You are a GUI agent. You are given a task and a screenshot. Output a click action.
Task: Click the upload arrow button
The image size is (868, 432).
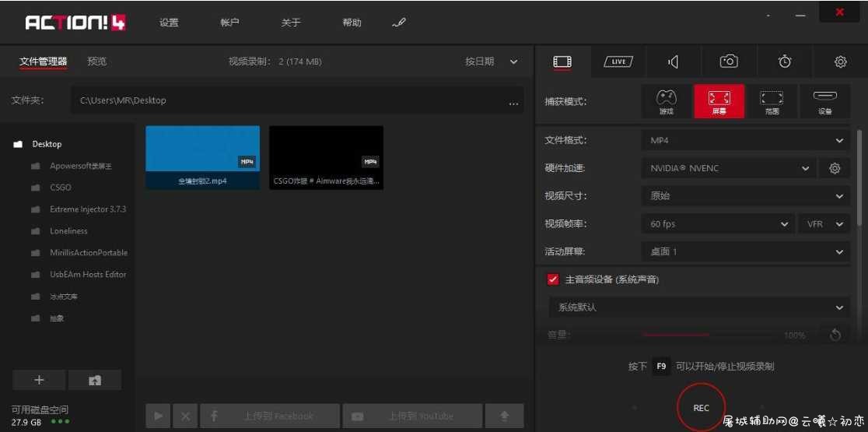pos(504,416)
